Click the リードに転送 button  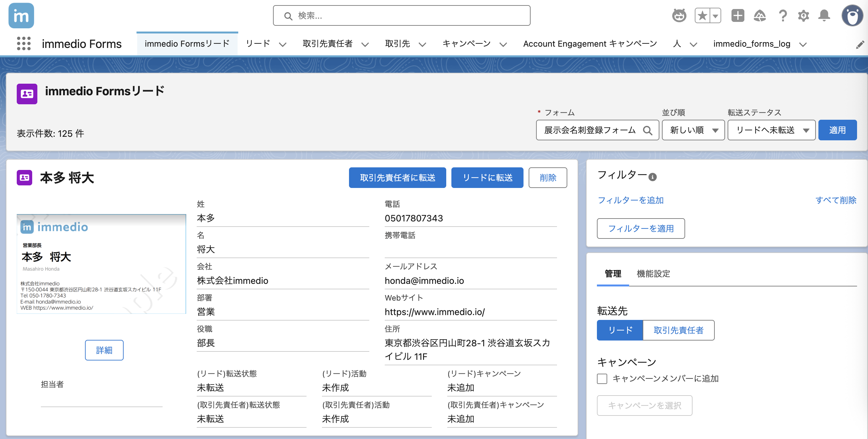tap(487, 178)
